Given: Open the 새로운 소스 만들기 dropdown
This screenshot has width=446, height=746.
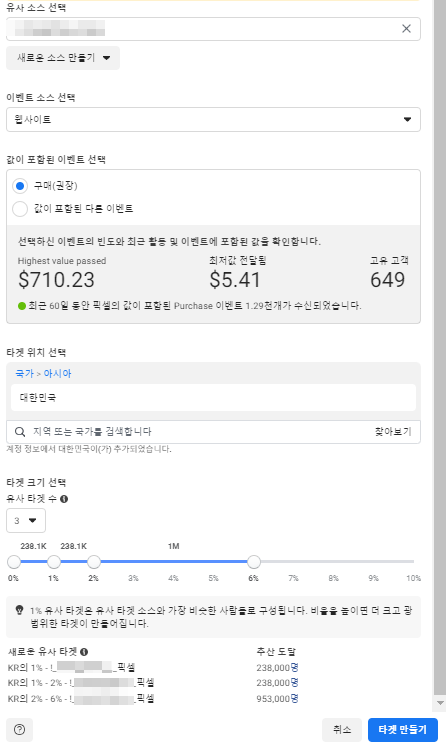Looking at the screenshot, I should (x=63, y=58).
